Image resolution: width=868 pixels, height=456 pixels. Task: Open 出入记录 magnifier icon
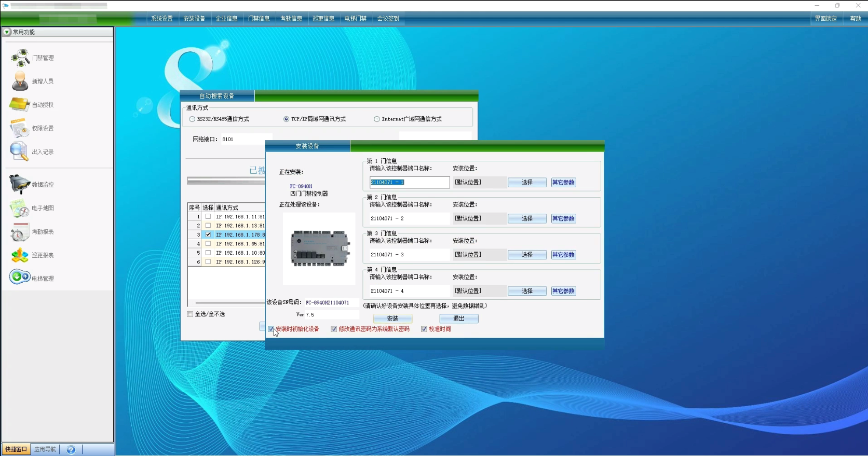coord(19,151)
